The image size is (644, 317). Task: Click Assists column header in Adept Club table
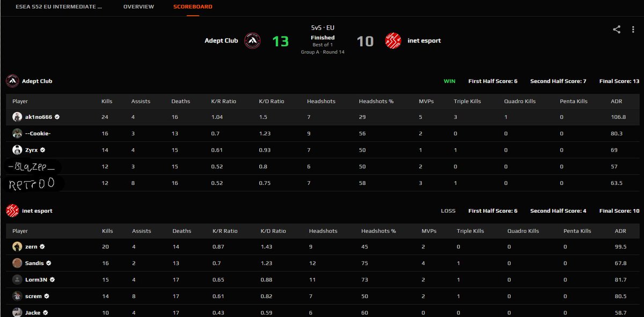tap(141, 101)
